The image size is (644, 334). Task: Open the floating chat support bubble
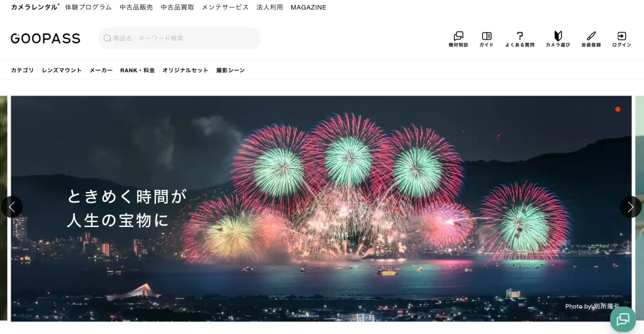623,319
